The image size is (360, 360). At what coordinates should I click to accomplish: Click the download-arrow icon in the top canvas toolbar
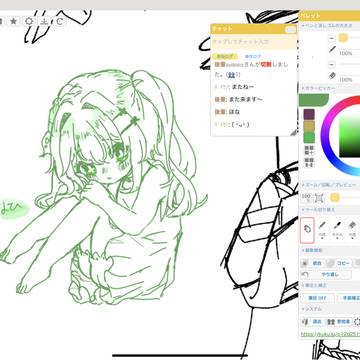point(44,22)
